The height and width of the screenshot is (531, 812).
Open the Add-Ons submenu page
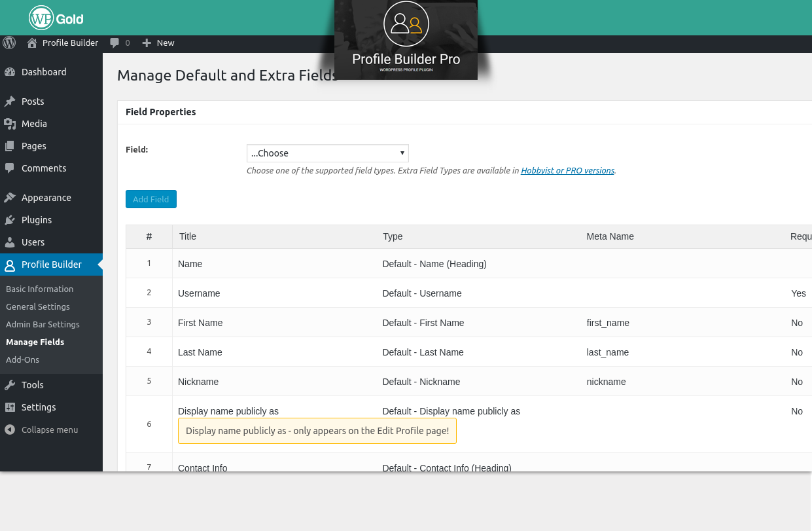(22, 359)
